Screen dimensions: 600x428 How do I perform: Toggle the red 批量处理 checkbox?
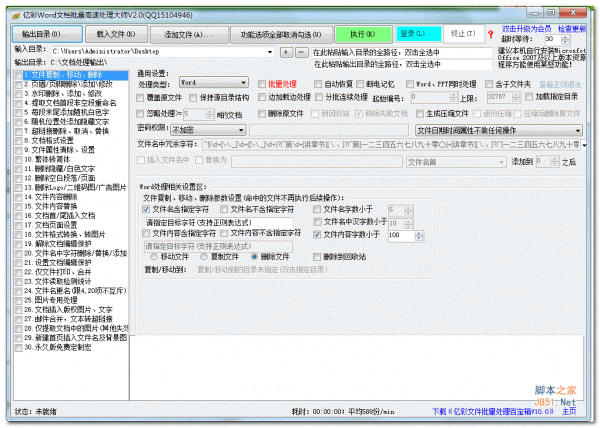(x=262, y=84)
